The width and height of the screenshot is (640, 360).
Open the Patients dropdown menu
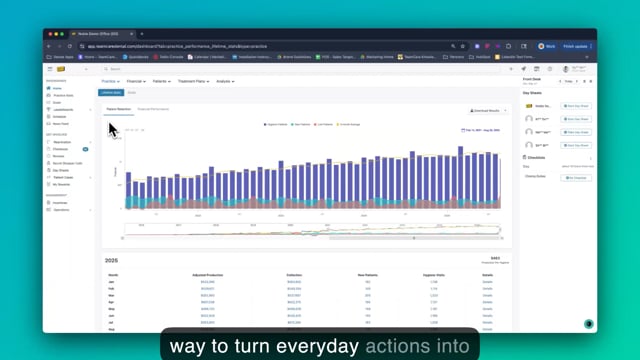click(162, 81)
